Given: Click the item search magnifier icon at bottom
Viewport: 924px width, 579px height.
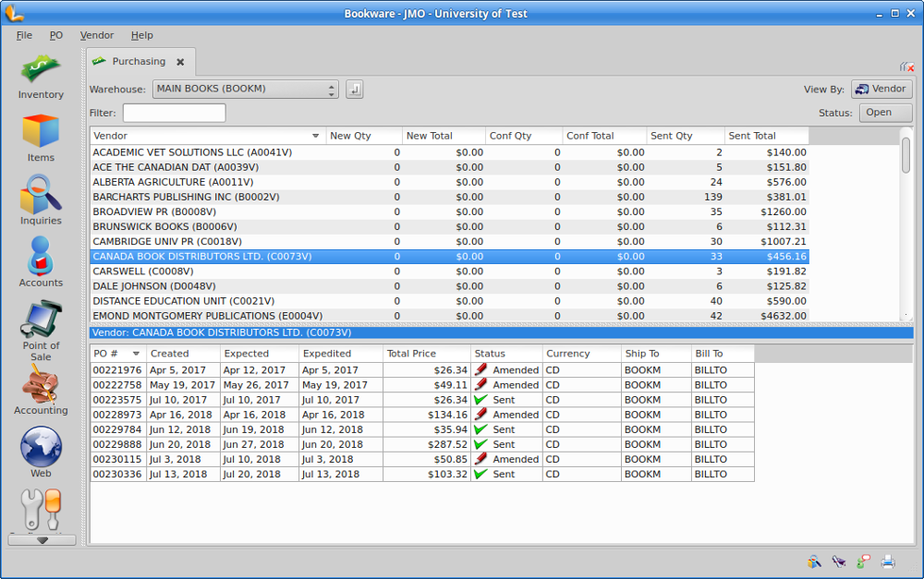Looking at the screenshot, I should click(x=813, y=561).
